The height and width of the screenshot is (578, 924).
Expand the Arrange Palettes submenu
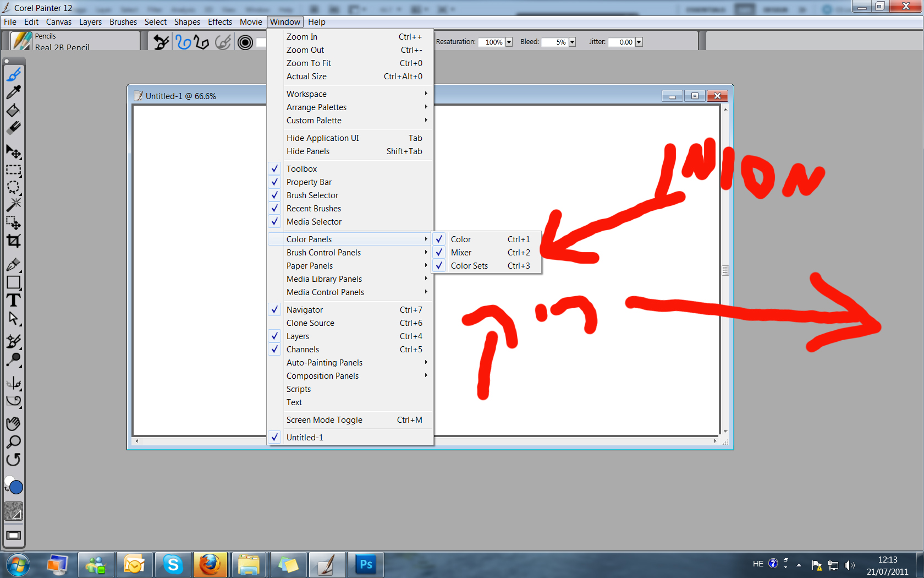click(x=350, y=107)
